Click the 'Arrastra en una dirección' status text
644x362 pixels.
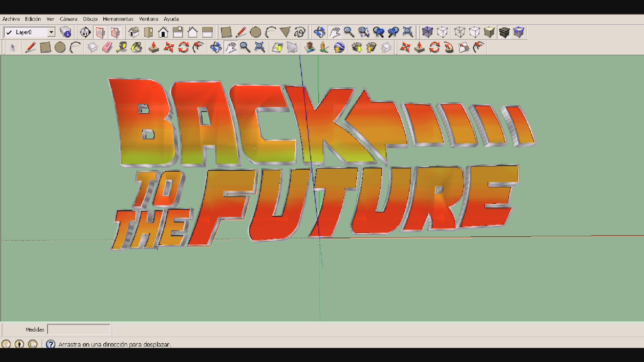point(115,344)
